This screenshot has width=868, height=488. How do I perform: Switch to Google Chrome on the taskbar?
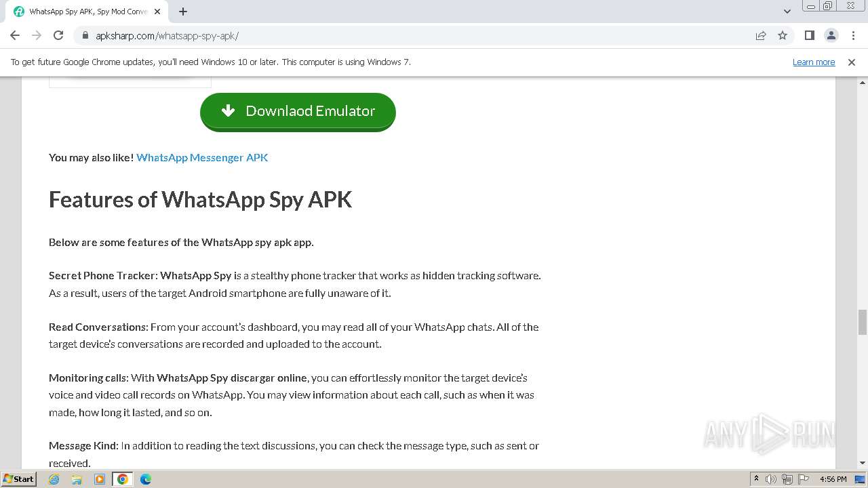point(123,479)
